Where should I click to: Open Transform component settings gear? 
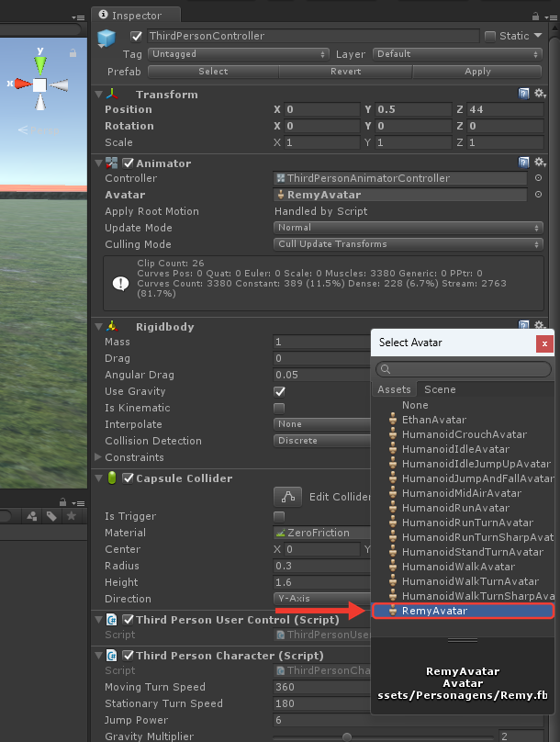540,94
